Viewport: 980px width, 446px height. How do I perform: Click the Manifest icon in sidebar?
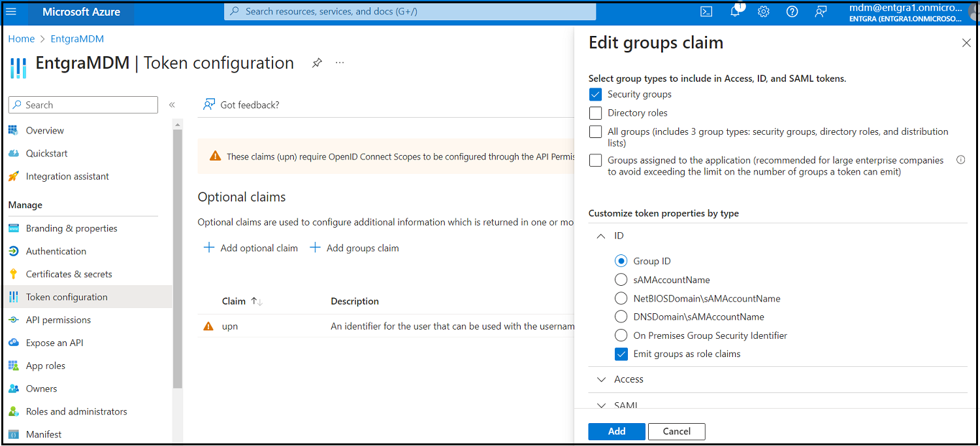pos(13,434)
